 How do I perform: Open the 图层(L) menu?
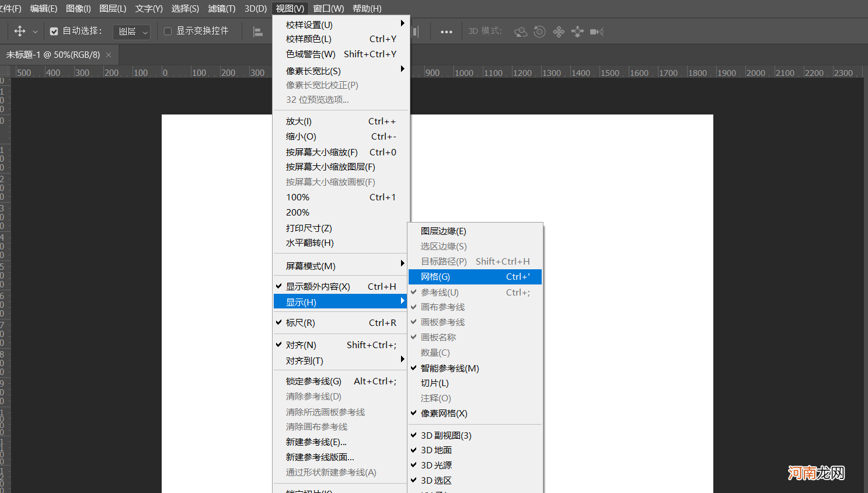(113, 8)
